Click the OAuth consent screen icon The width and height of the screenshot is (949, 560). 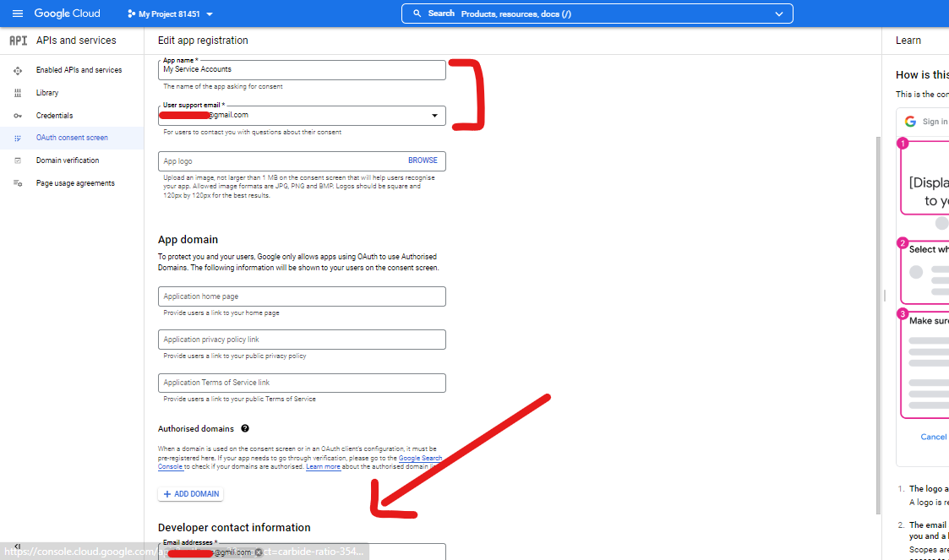click(x=18, y=139)
